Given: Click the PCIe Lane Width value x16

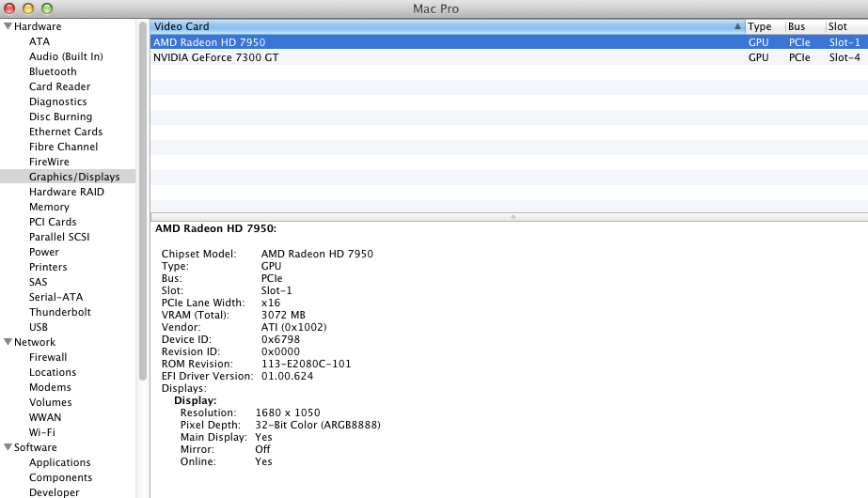Looking at the screenshot, I should tap(271, 303).
